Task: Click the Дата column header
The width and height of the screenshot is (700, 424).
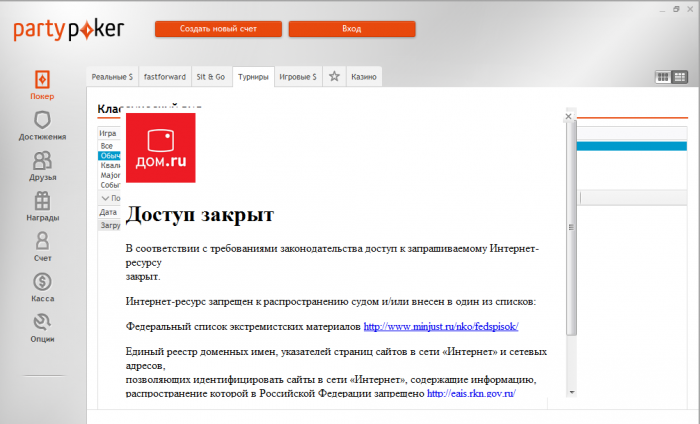Action: point(109,212)
